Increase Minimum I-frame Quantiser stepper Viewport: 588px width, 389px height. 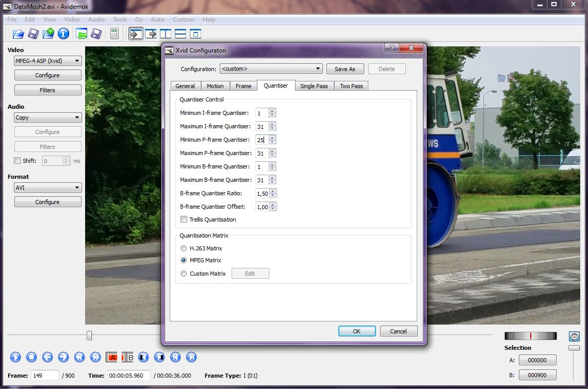point(273,111)
